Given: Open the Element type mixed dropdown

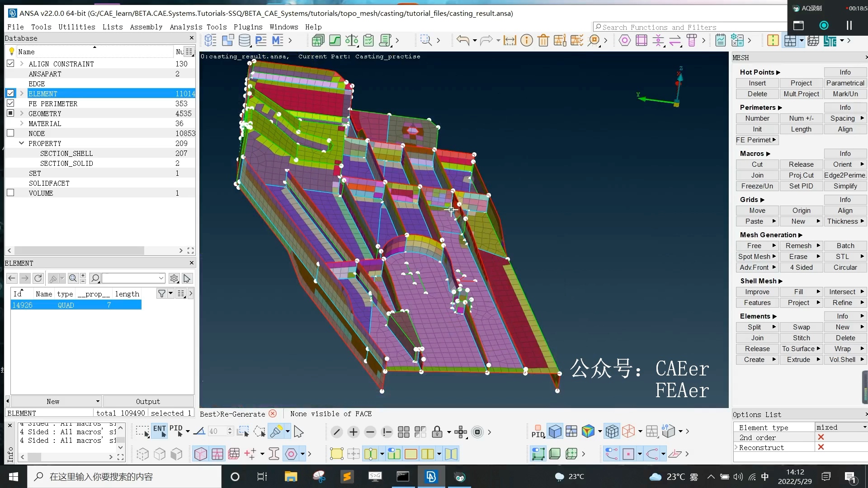Looking at the screenshot, I should 840,427.
